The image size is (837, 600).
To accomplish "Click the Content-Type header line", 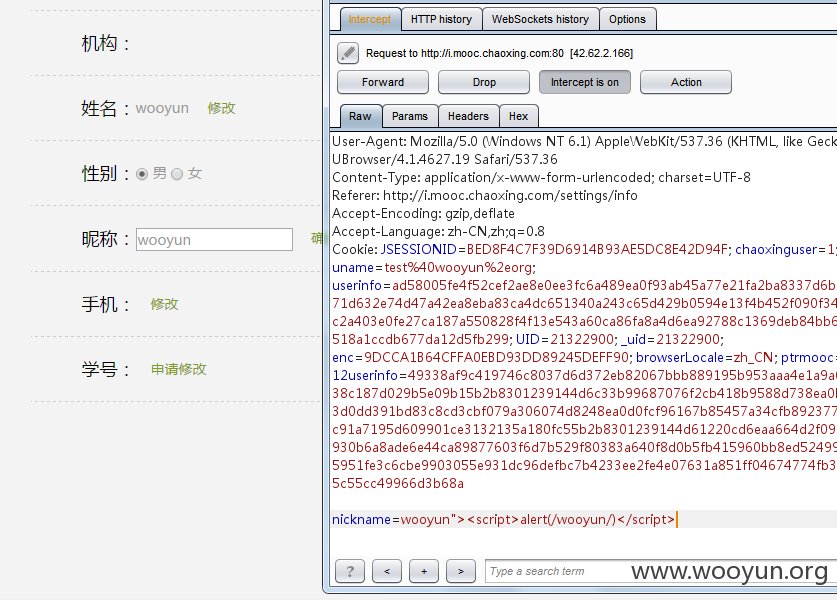I will 541,177.
